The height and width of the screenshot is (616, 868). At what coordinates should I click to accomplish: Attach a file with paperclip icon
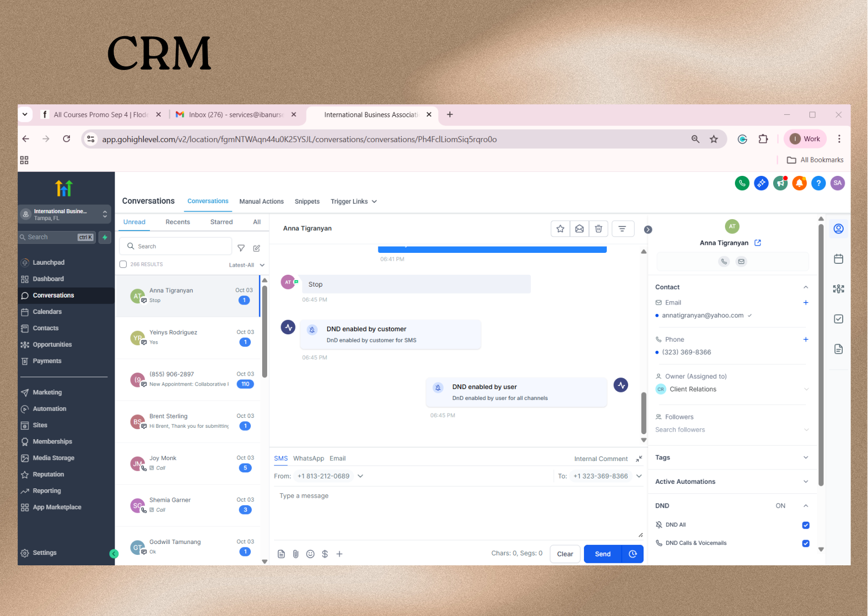(x=295, y=554)
